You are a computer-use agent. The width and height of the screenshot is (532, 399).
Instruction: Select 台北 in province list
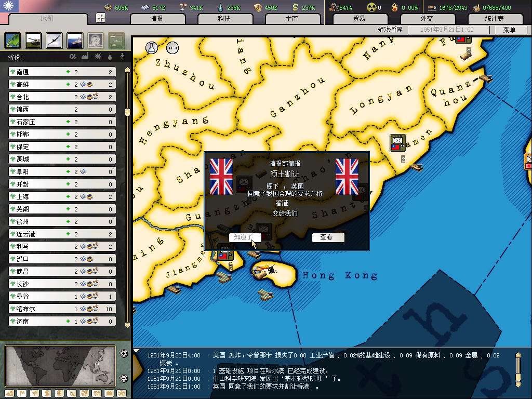point(62,97)
